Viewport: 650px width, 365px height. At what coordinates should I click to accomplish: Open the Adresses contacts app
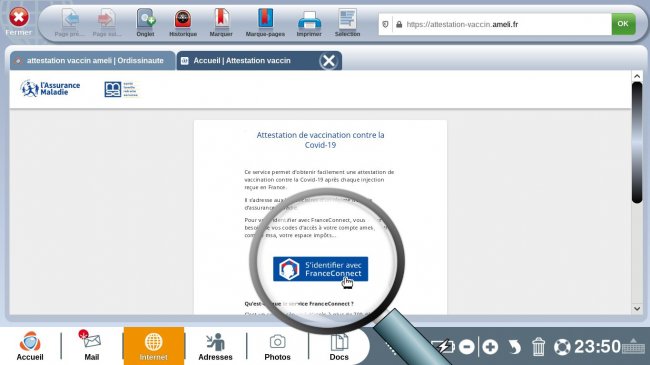point(215,346)
